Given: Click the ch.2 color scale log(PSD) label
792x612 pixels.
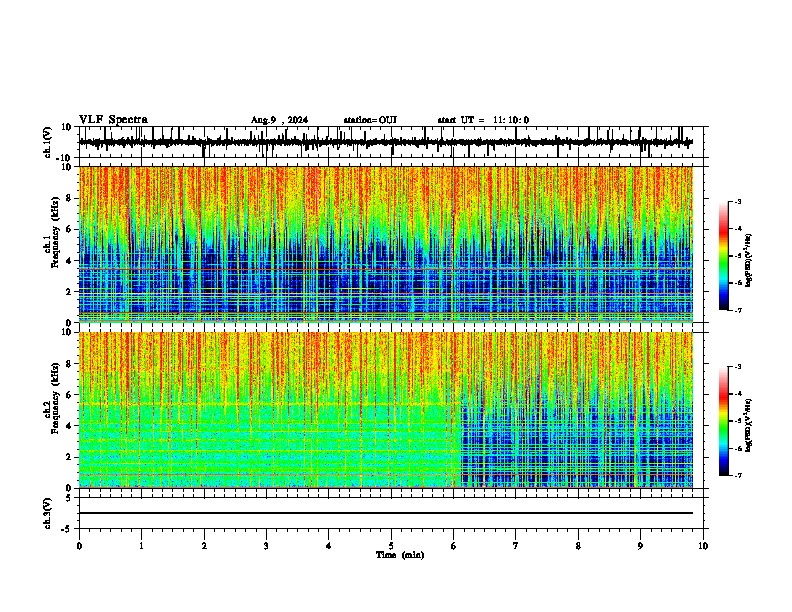Looking at the screenshot, I should point(748,426).
